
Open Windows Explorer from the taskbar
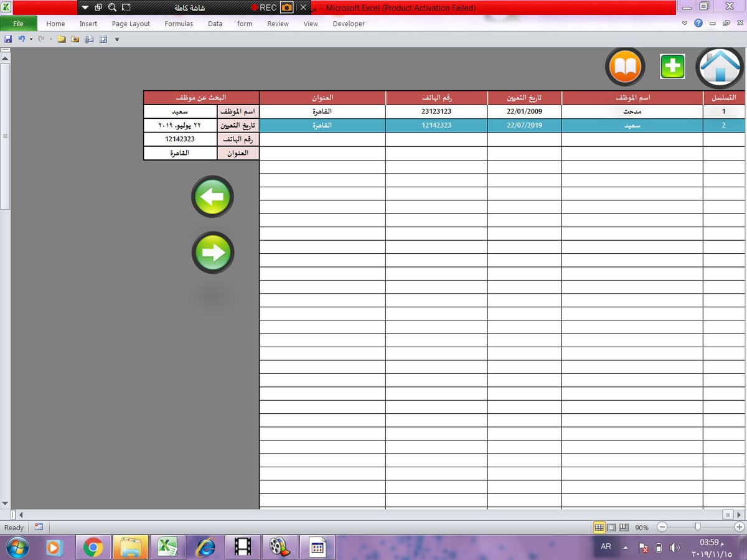pyautogui.click(x=131, y=548)
